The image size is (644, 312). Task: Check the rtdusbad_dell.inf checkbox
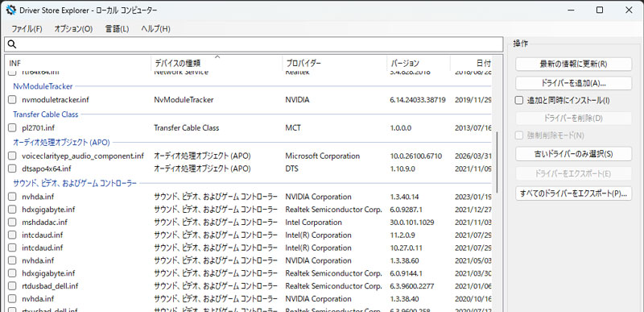[12, 285]
